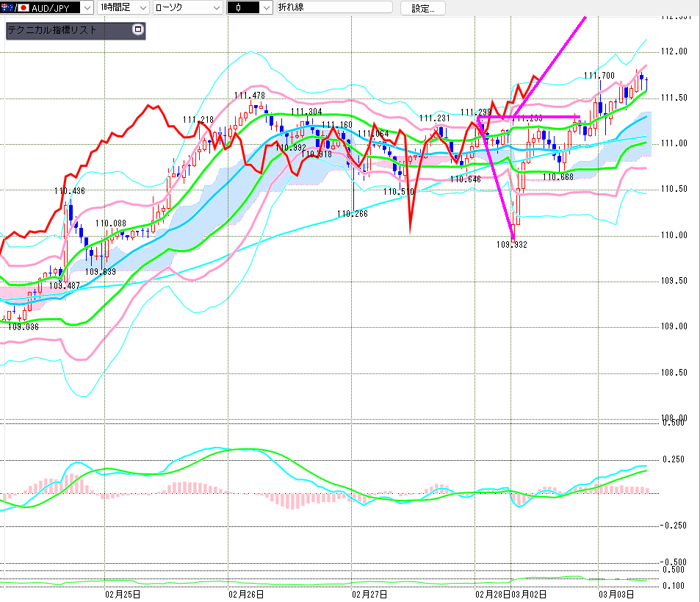Click the 0.250 level on indicator axis
This screenshot has width=700, height=602.
pos(674,460)
